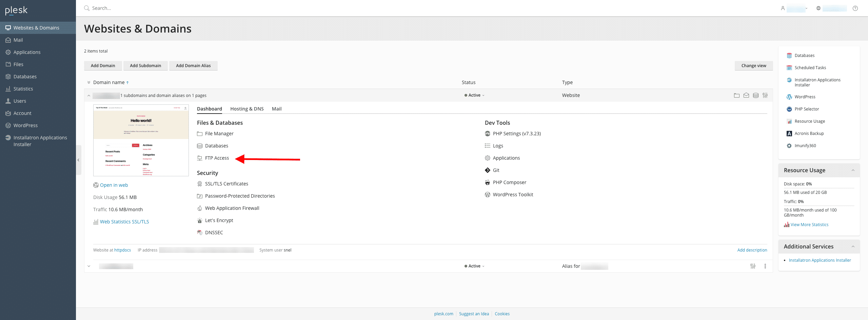
Task: Open Acronis Backup
Action: (x=805, y=134)
